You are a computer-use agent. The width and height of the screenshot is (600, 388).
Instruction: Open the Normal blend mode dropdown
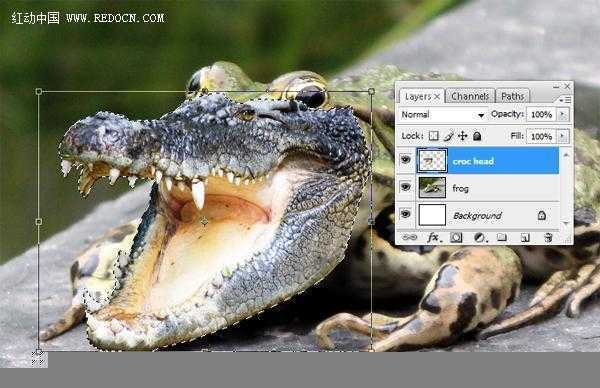point(443,114)
